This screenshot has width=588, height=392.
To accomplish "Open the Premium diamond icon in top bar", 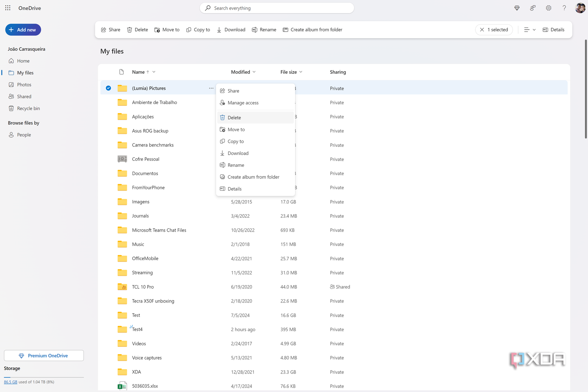I will coord(516,8).
